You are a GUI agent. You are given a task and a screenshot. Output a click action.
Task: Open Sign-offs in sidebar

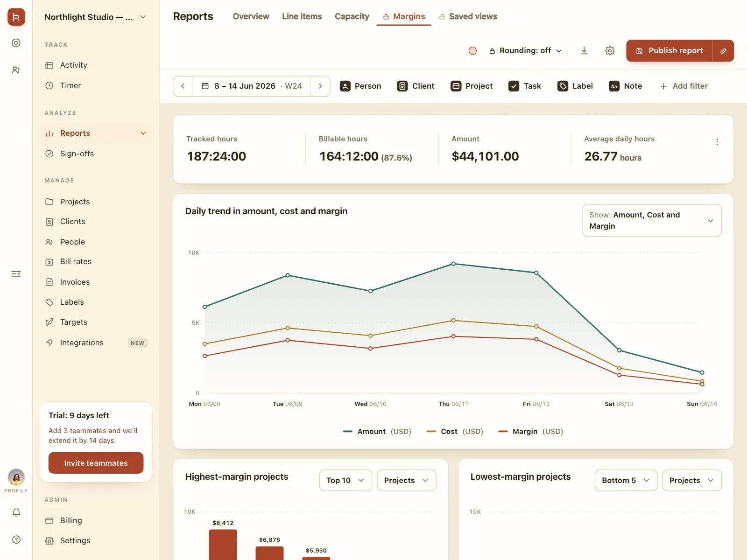click(96, 154)
